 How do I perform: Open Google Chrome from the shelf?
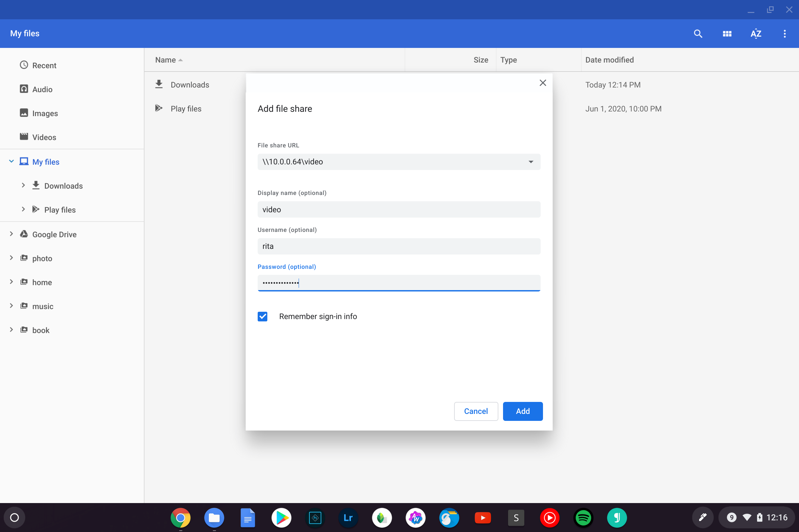tap(181, 517)
